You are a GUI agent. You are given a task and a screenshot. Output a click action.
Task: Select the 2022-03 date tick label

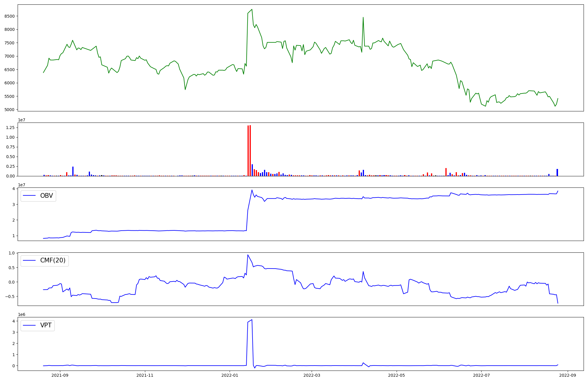(312, 375)
